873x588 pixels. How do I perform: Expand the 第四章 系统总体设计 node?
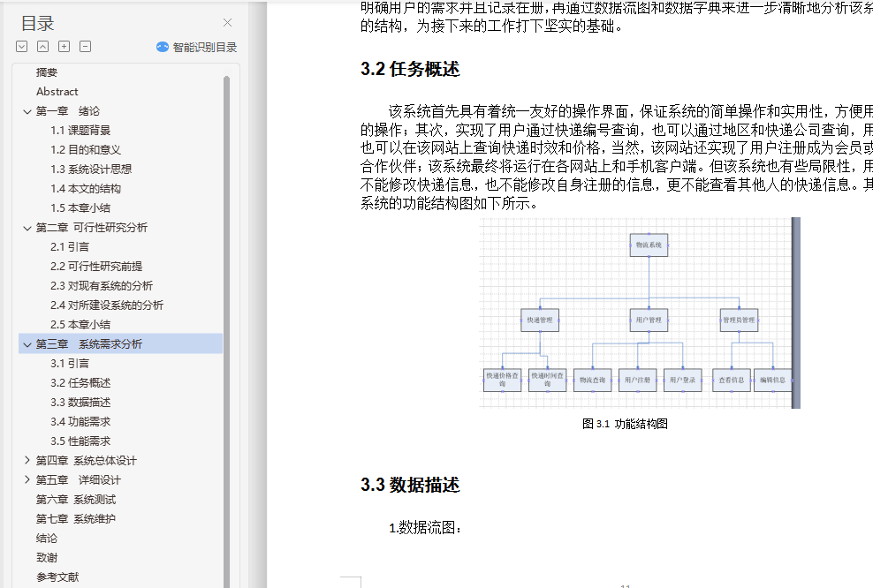point(27,461)
